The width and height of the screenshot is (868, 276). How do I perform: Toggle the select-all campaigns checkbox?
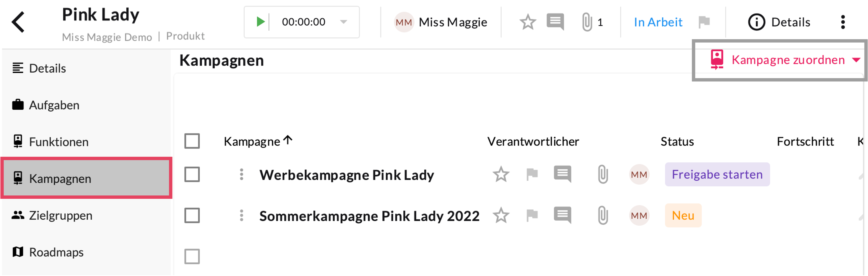[192, 141]
